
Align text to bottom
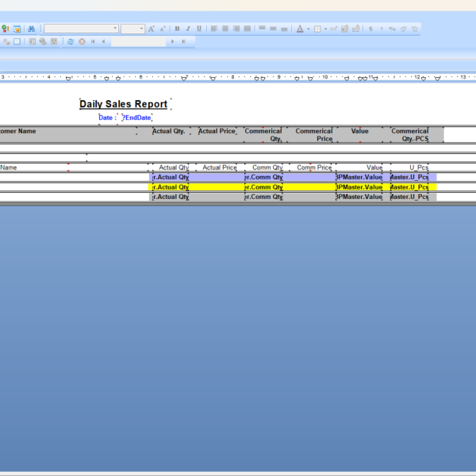[x=284, y=29]
